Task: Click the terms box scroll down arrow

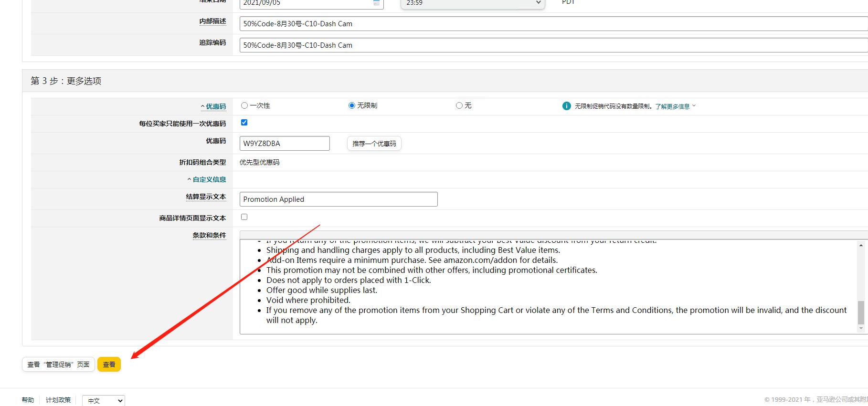Action: click(x=861, y=328)
